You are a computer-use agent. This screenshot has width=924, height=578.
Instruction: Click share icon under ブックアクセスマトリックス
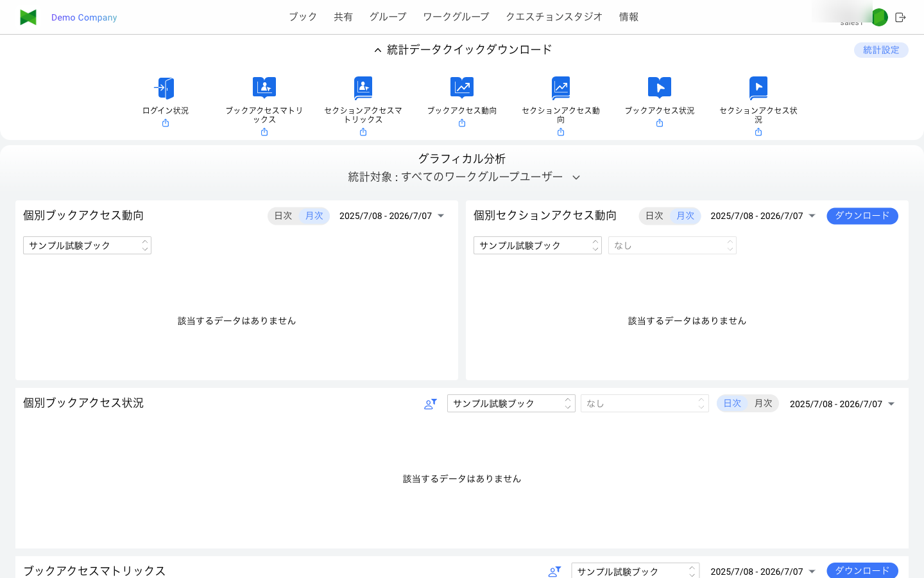coord(264,132)
